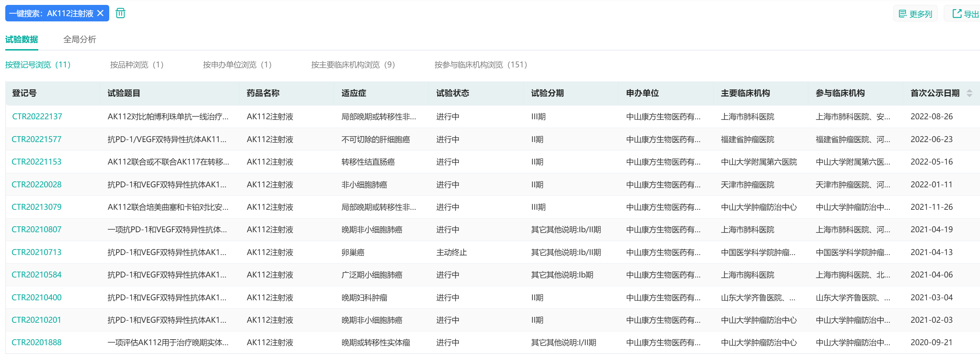This screenshot has width=980, height=362.
Task: Open trial record CTR20221577
Action: click(x=37, y=139)
